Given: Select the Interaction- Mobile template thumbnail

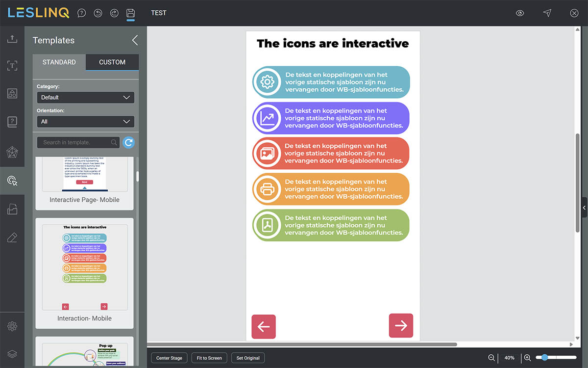Looking at the screenshot, I should coord(85,267).
